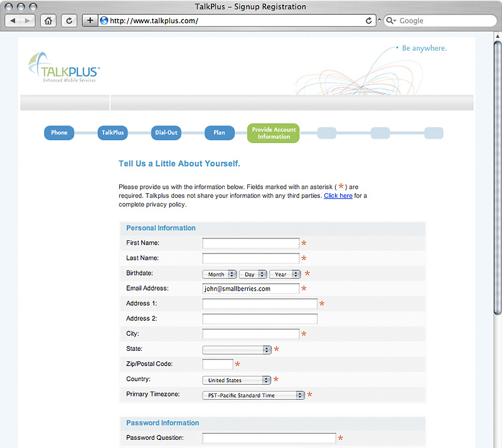
Task: Click the Password Question field
Action: pyautogui.click(x=269, y=438)
